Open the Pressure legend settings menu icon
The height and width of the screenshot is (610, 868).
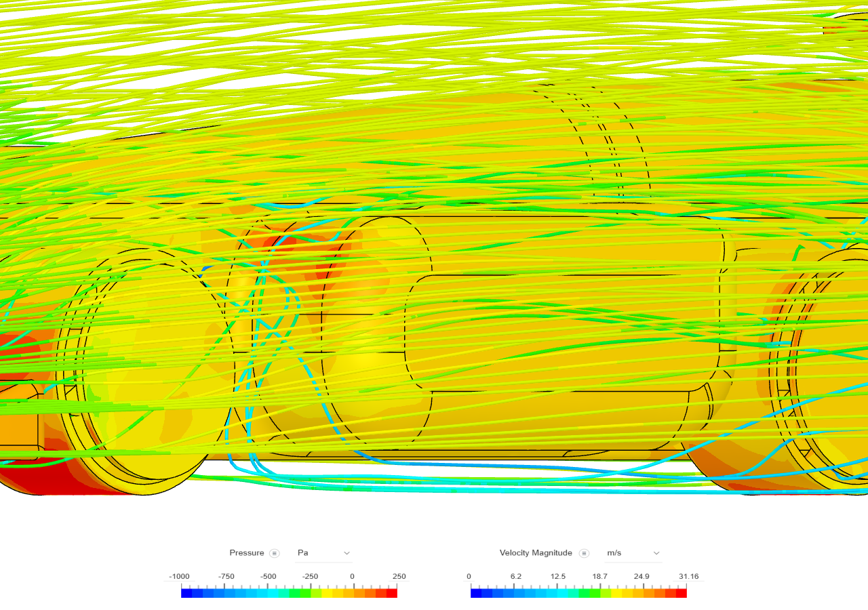(275, 553)
